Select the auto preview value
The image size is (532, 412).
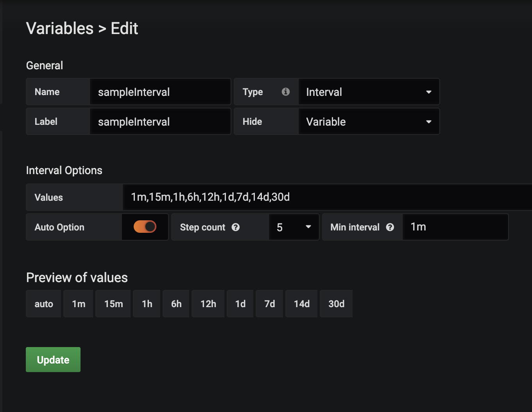click(44, 304)
